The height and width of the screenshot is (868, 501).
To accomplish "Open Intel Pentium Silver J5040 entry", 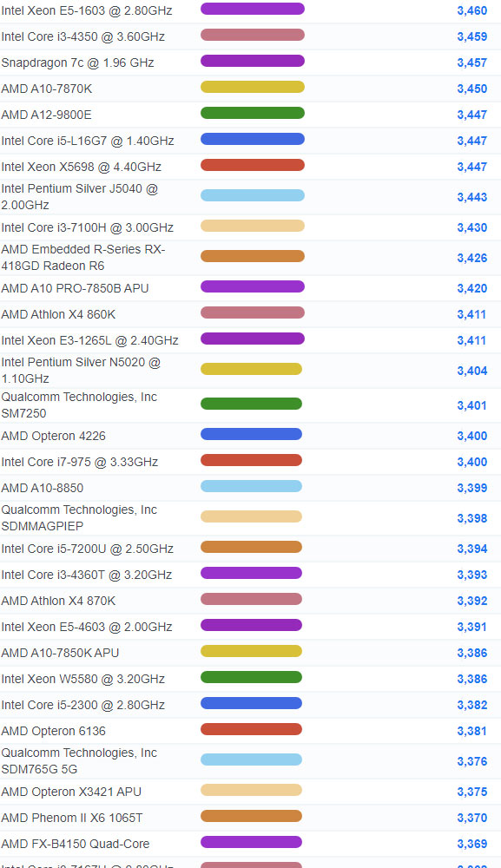I will (80, 196).
